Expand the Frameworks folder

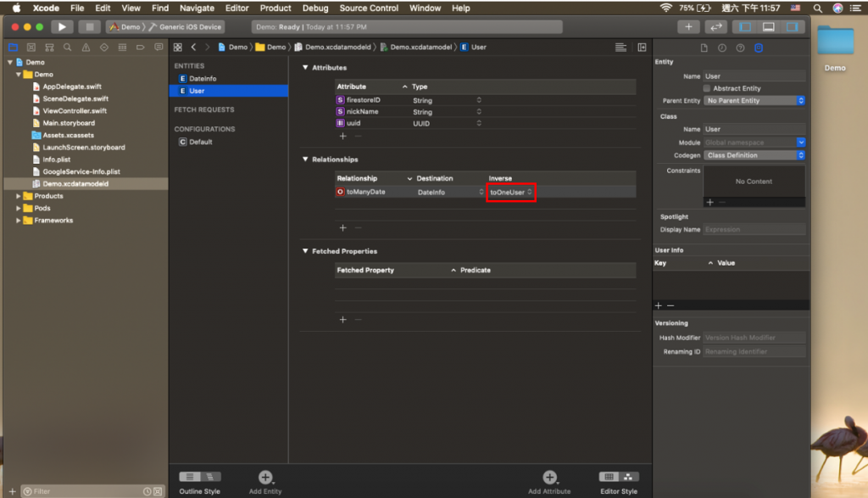point(19,221)
